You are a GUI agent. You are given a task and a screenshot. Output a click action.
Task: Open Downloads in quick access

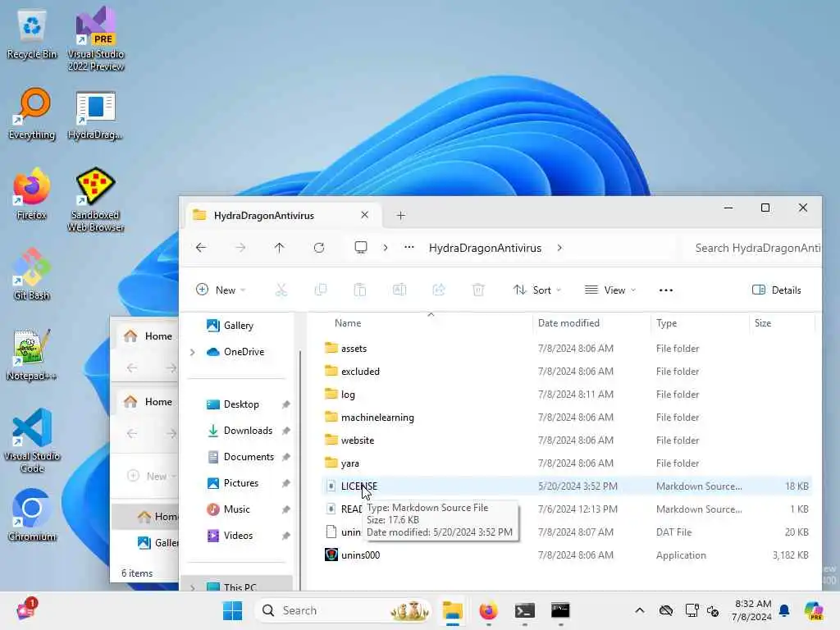tap(248, 431)
